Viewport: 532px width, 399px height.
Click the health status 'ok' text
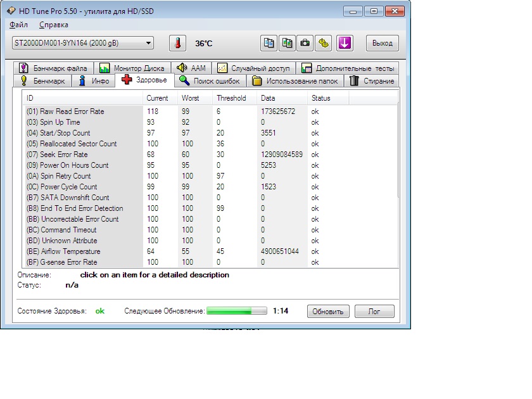100,311
